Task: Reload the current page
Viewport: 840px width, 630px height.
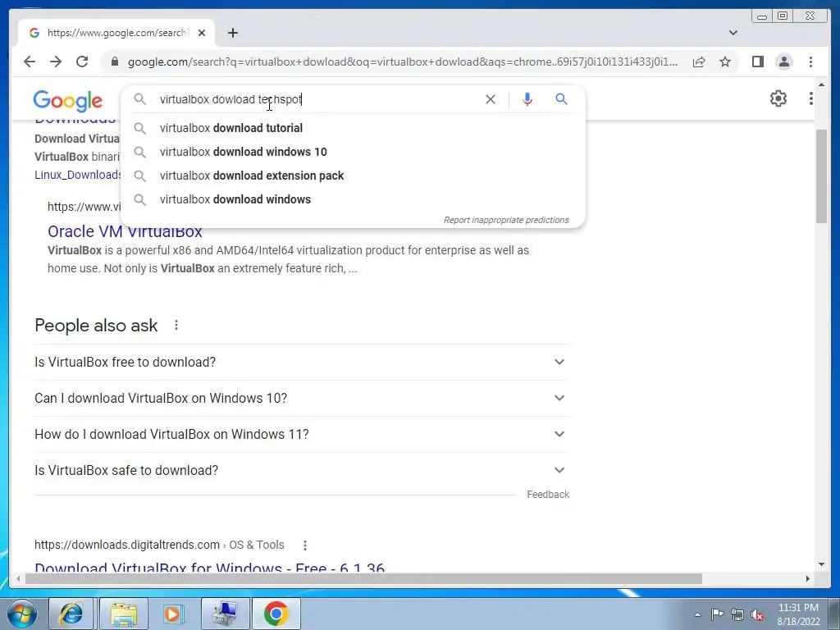Action: (x=82, y=62)
